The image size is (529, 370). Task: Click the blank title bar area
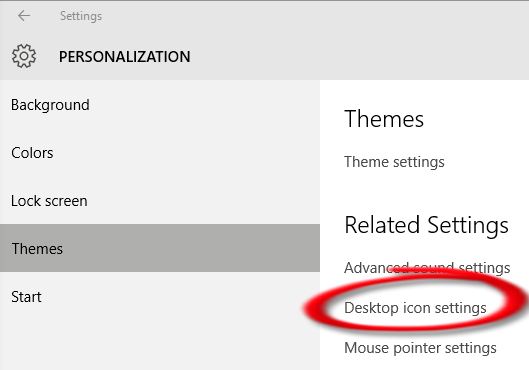click(314, 16)
